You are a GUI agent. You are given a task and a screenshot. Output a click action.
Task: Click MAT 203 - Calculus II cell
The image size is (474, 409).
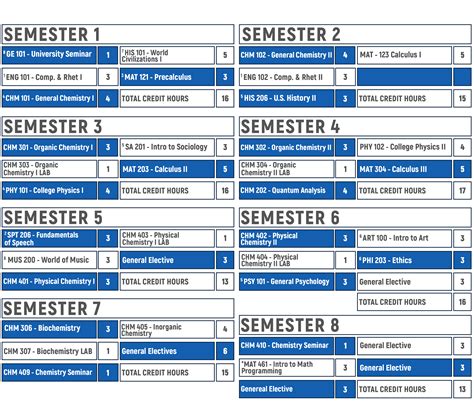(x=167, y=169)
